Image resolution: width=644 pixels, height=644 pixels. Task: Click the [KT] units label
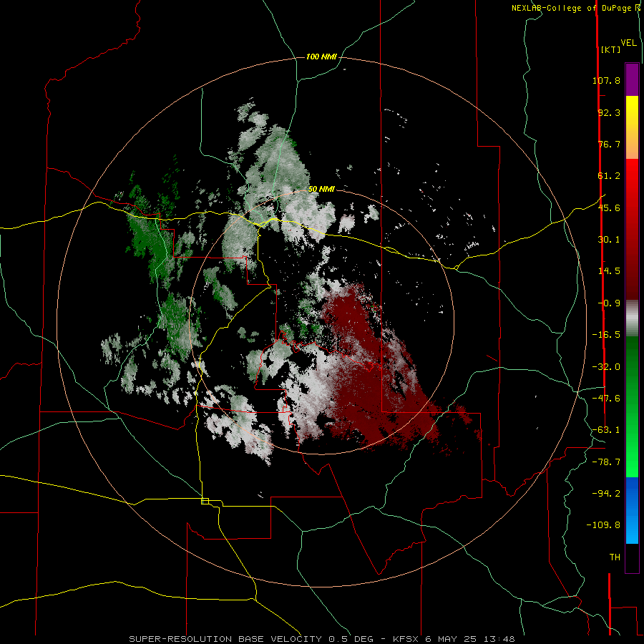click(x=610, y=49)
